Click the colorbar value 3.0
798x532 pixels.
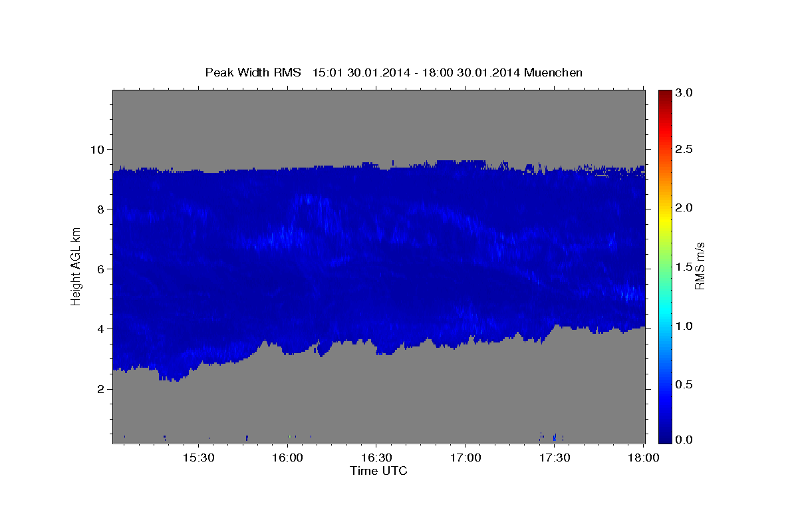tap(684, 92)
